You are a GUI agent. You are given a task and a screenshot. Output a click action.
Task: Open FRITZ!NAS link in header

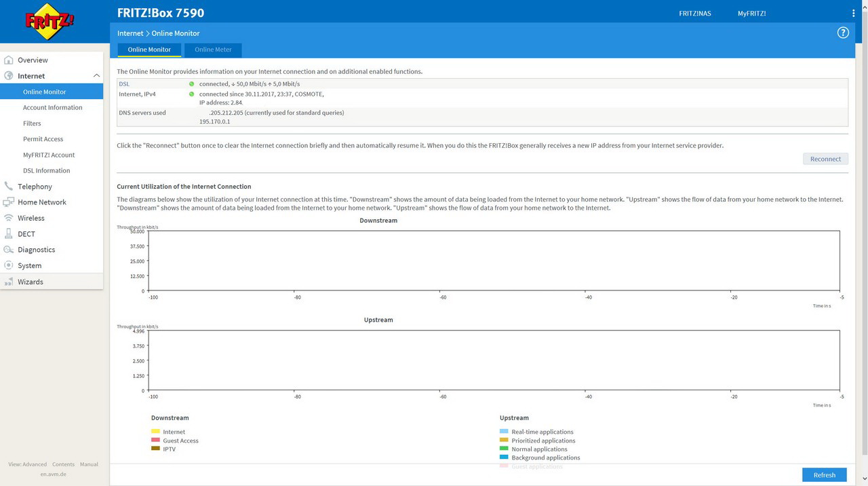[x=695, y=14]
